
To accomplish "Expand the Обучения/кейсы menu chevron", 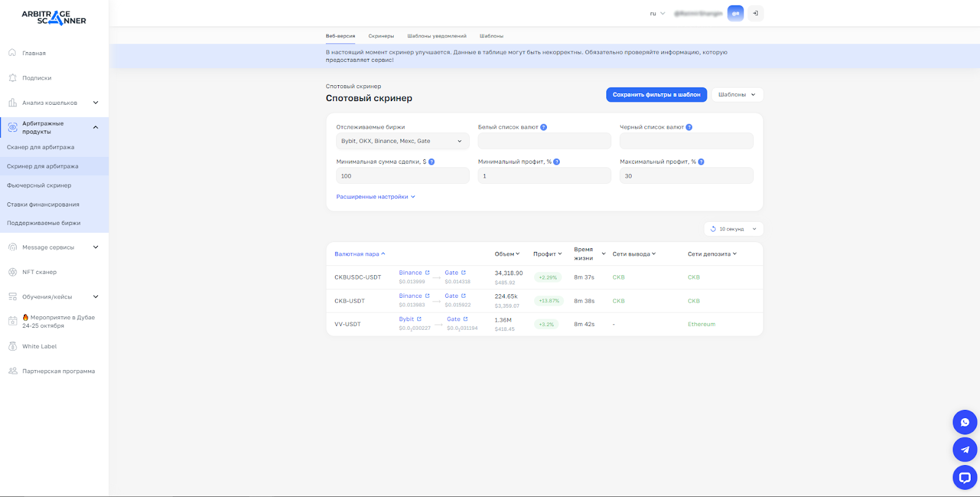I will tap(96, 297).
